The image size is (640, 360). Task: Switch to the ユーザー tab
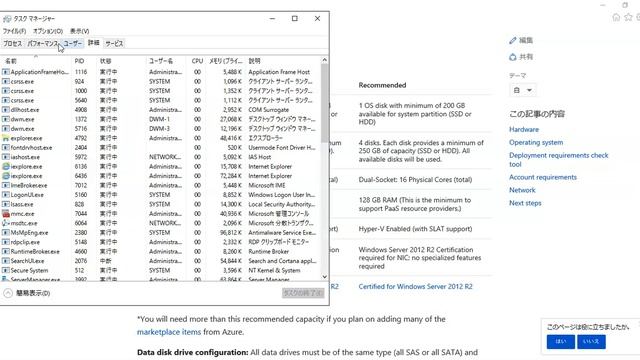click(x=73, y=43)
